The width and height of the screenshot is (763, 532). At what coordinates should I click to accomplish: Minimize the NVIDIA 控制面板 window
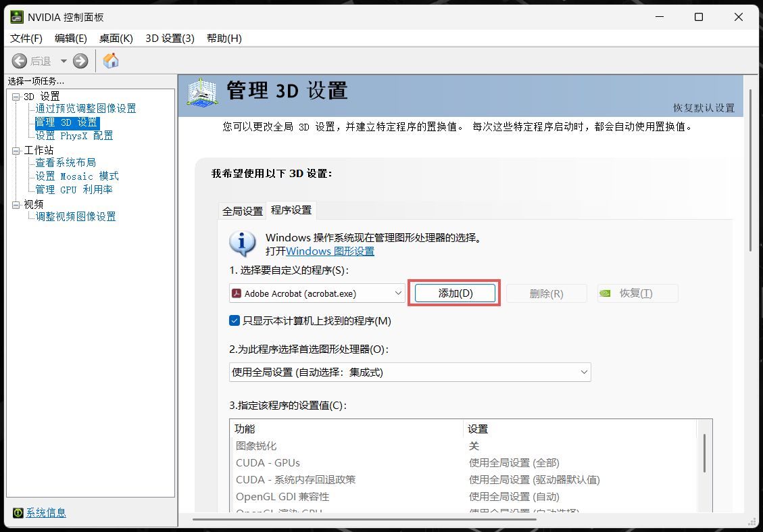click(x=660, y=17)
